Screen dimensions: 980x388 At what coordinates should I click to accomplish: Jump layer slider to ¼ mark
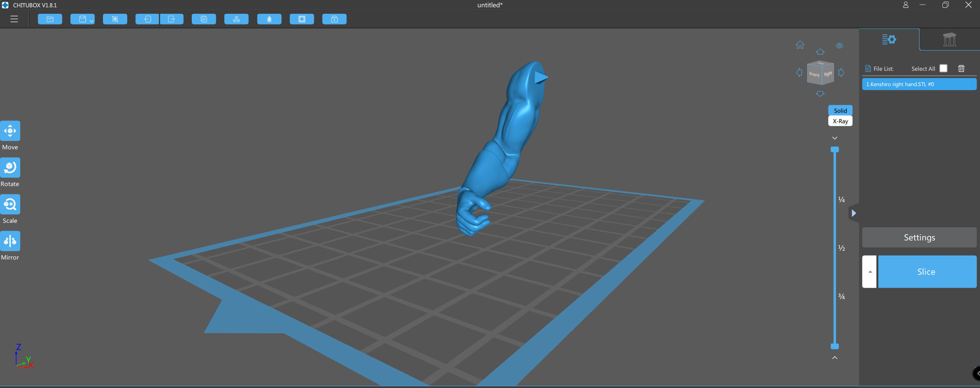pos(841,199)
